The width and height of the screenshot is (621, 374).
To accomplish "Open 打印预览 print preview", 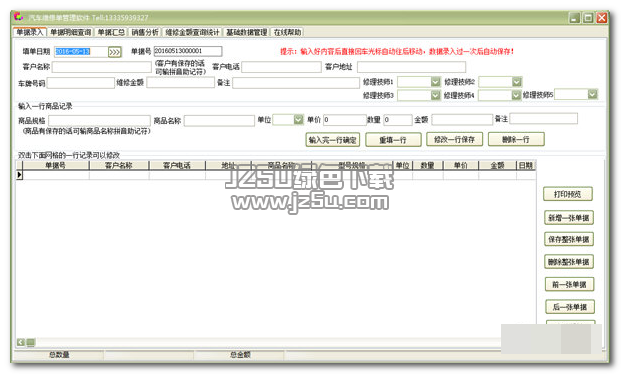I will coord(568,194).
